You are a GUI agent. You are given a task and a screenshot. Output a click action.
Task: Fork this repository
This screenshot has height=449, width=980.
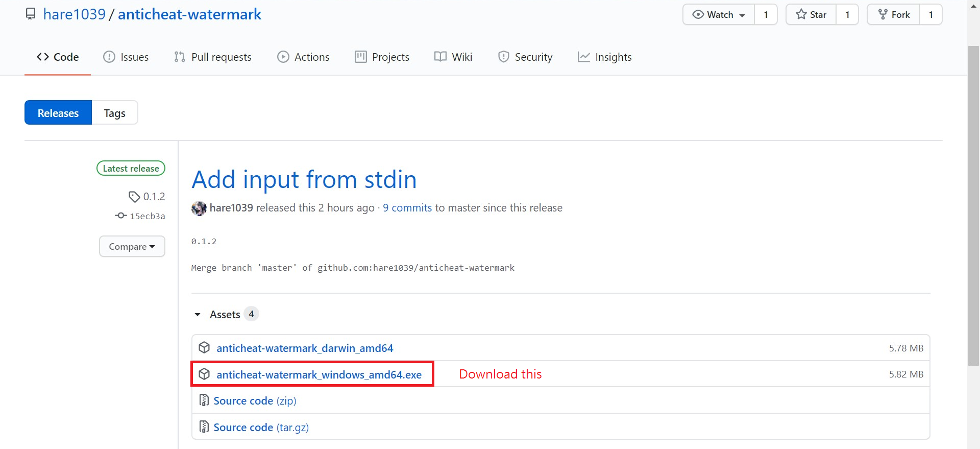893,14
